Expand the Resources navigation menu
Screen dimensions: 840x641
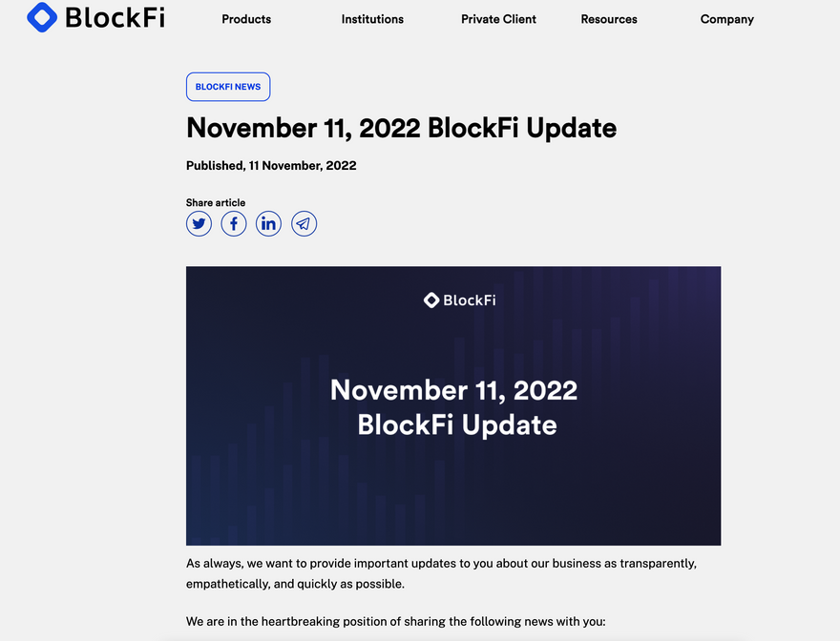(x=609, y=19)
